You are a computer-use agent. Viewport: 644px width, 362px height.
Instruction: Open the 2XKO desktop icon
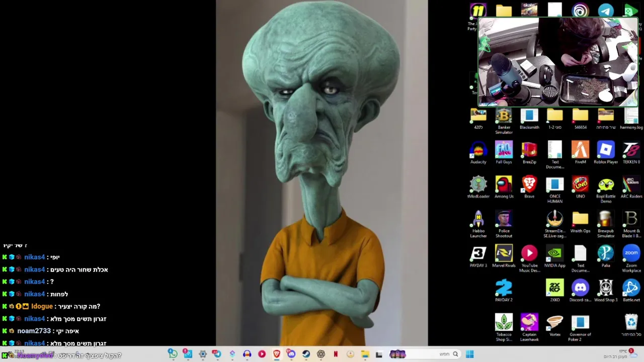pos(555,291)
